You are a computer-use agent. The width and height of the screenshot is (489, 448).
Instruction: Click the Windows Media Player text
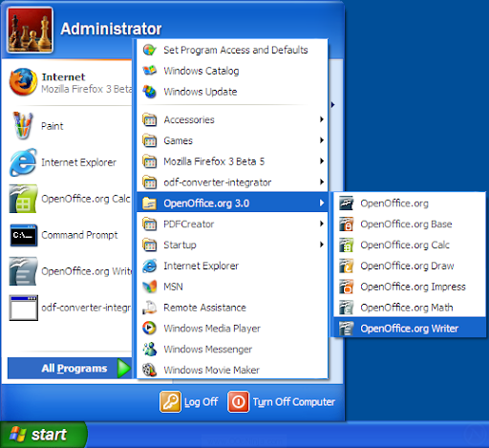[x=212, y=329]
